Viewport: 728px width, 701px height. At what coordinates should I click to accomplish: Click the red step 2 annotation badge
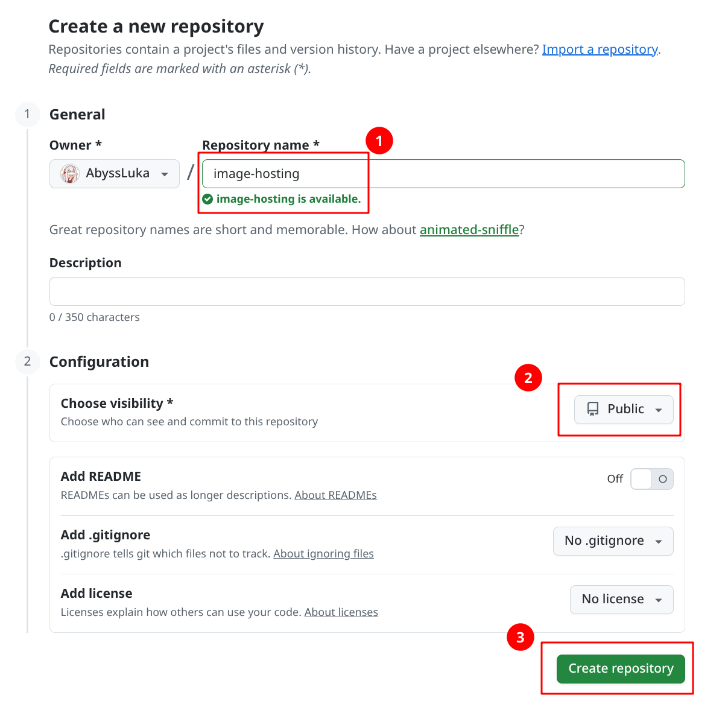click(528, 378)
